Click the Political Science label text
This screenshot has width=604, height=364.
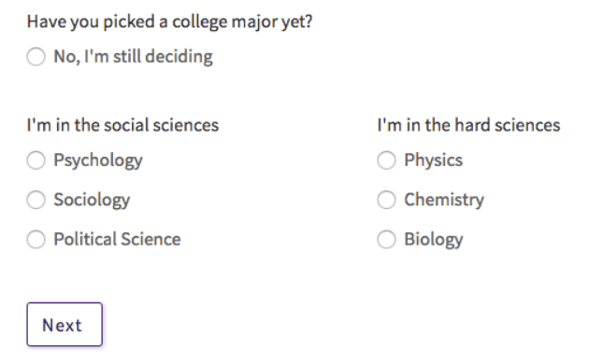(x=117, y=239)
